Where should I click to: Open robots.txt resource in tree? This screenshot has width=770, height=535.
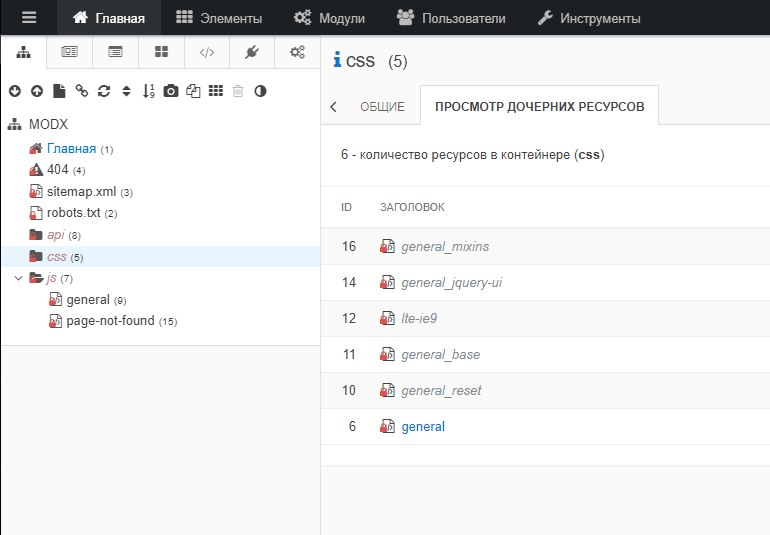coord(74,213)
